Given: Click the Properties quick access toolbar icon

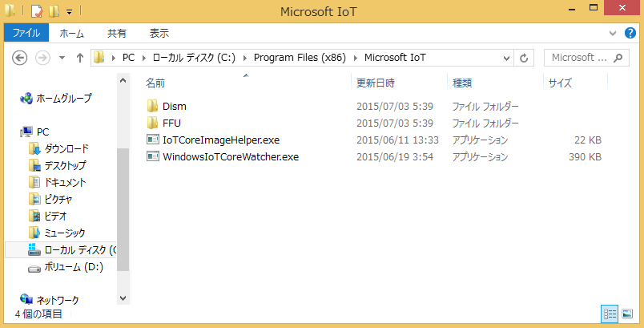Looking at the screenshot, I should coord(37,11).
